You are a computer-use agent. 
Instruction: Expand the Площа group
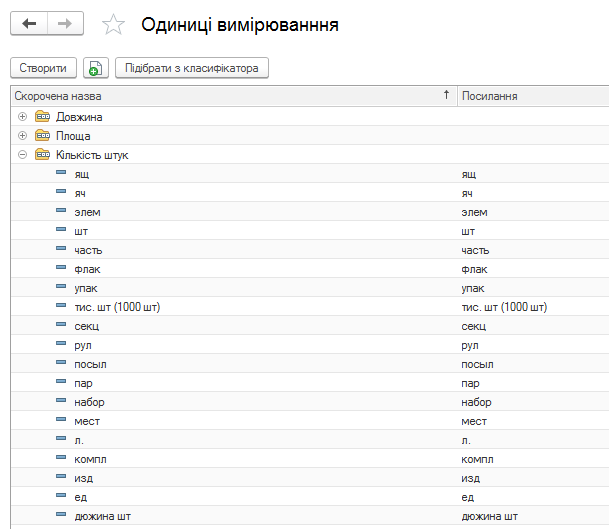[x=22, y=136]
